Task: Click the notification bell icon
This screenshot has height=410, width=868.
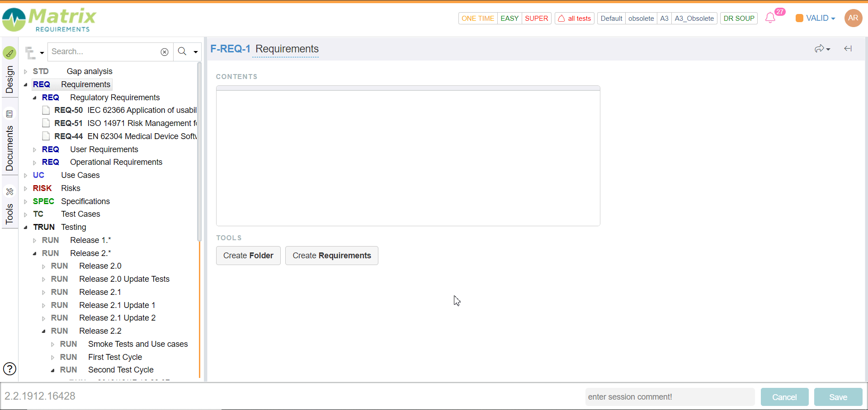Action: (x=770, y=18)
